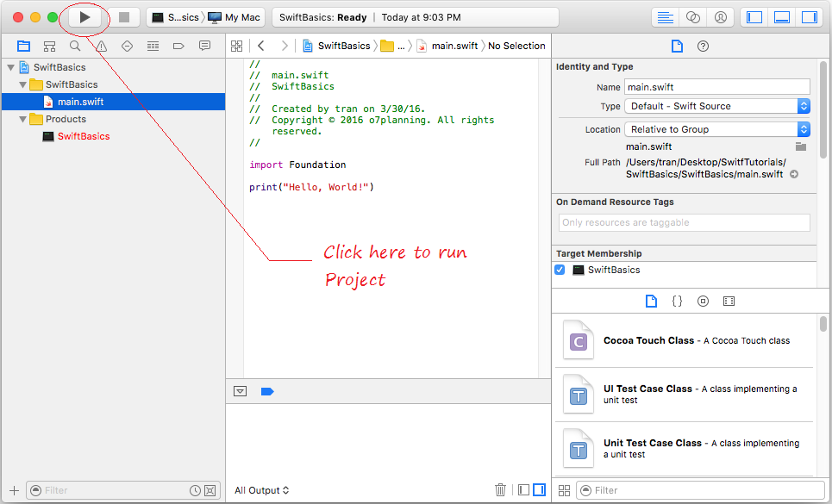Add a new file with plus button

click(15, 490)
